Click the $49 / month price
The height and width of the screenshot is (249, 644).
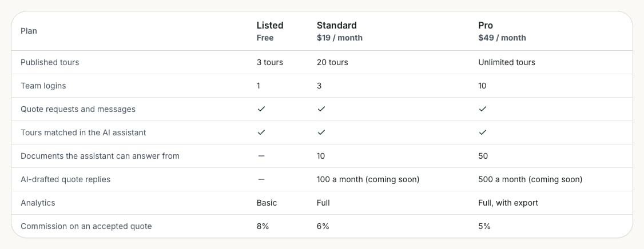502,38
